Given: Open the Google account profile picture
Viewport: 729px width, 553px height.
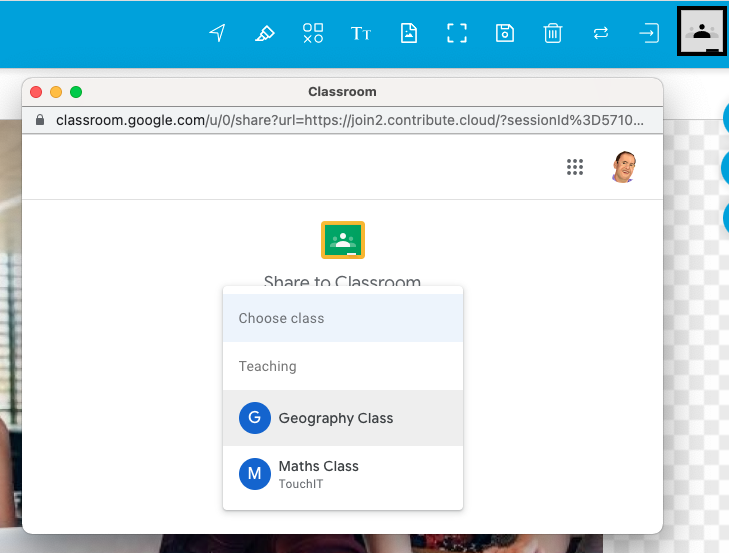Looking at the screenshot, I should [623, 167].
